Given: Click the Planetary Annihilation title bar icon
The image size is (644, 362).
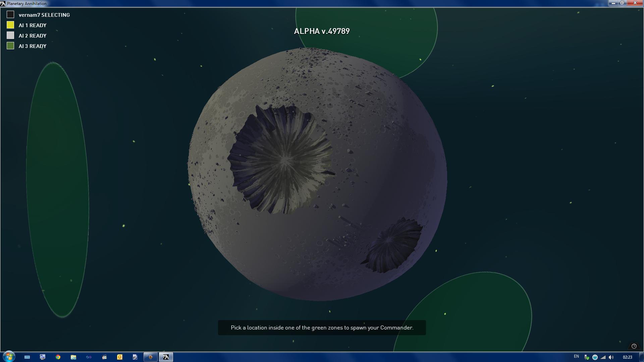Looking at the screenshot, I should point(3,3).
